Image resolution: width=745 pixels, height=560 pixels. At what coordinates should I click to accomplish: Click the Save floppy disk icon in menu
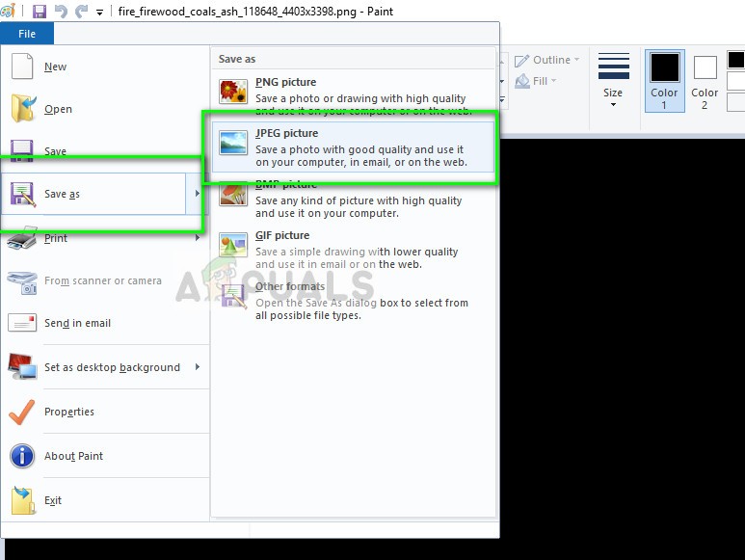22,150
